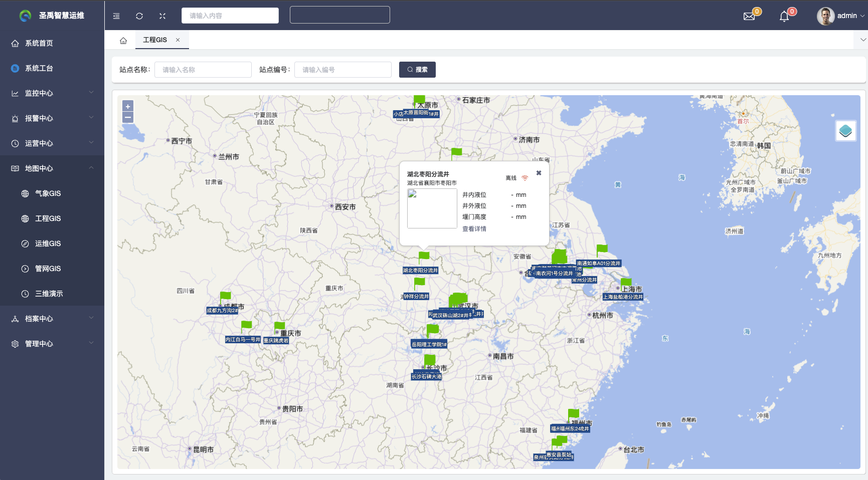Open the map layer switcher icon
Viewport: 868px width, 480px height.
click(845, 131)
